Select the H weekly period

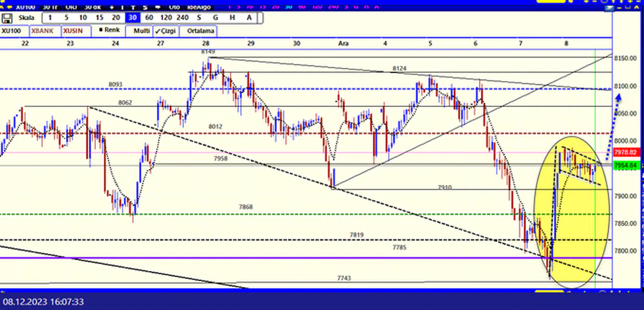click(232, 18)
